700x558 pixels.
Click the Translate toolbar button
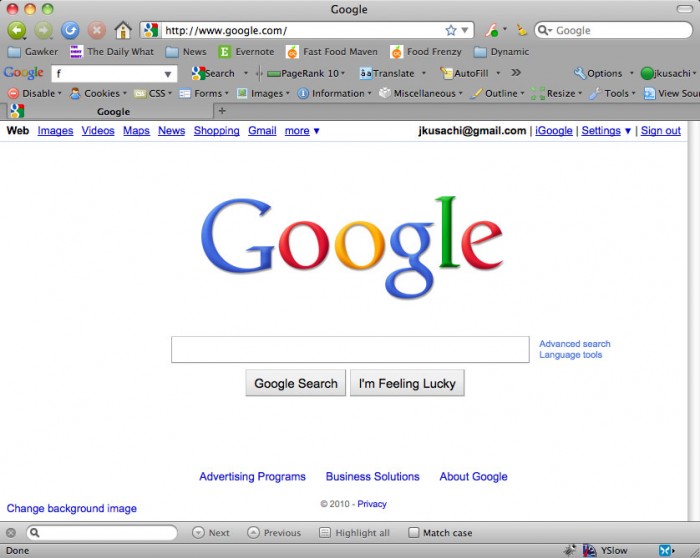(x=388, y=73)
